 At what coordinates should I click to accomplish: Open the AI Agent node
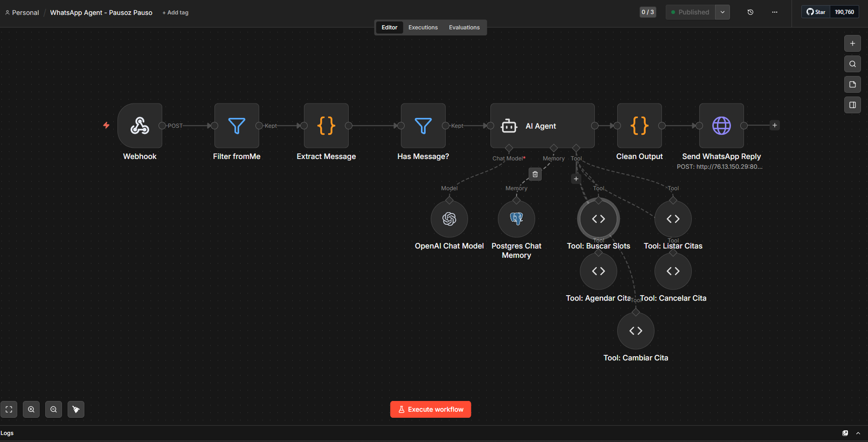543,125
